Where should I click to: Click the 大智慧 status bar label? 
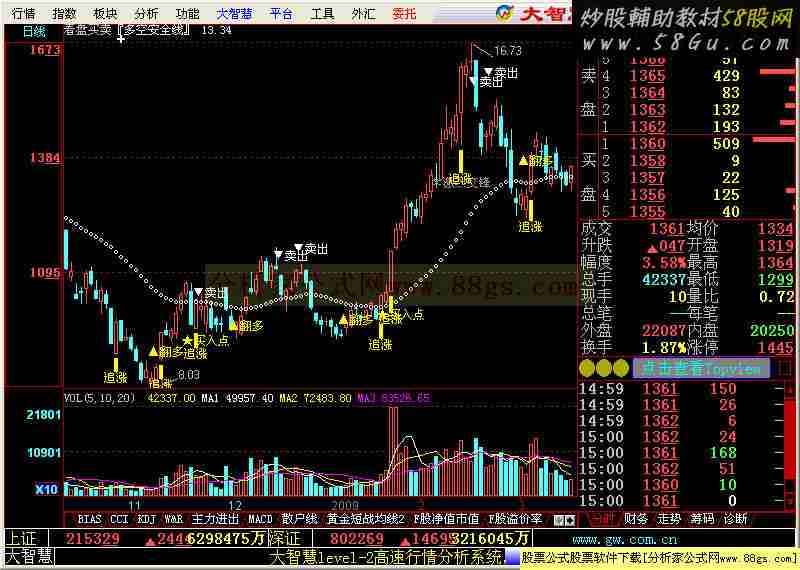coord(29,556)
